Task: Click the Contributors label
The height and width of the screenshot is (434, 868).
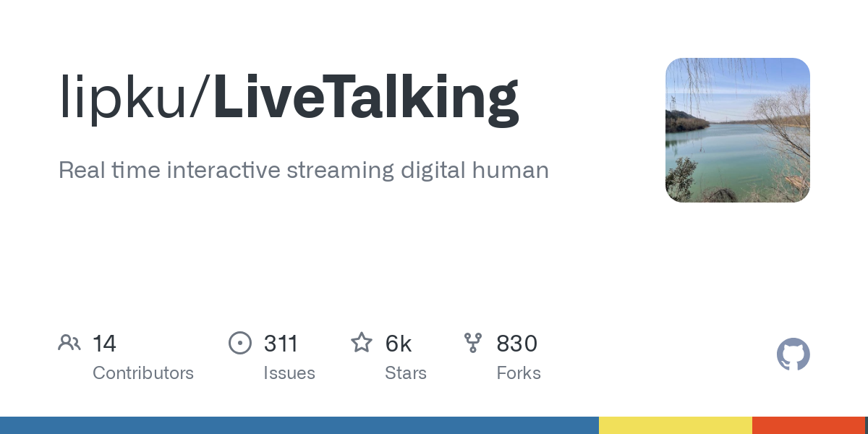Action: click(143, 373)
